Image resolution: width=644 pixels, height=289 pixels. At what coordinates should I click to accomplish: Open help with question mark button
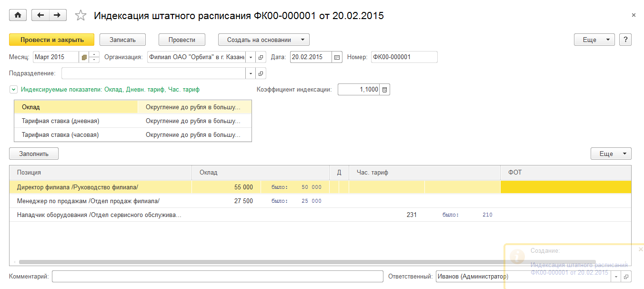(625, 40)
